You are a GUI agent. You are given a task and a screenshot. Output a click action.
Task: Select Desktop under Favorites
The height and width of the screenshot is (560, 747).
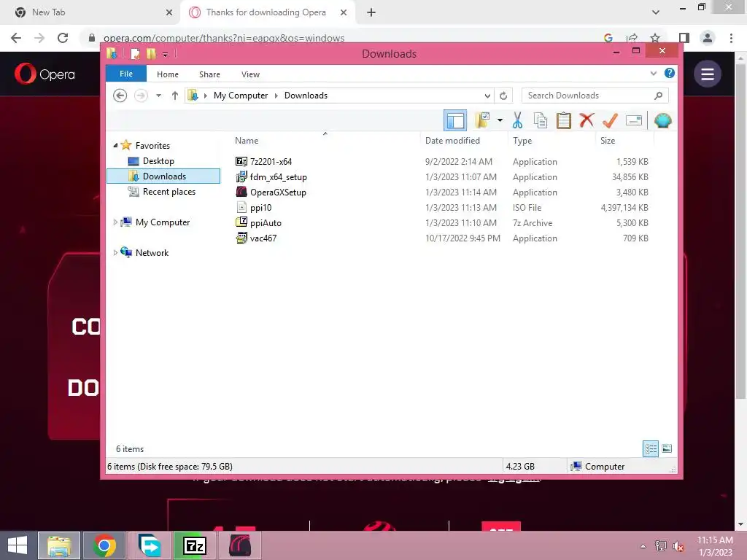click(x=158, y=161)
